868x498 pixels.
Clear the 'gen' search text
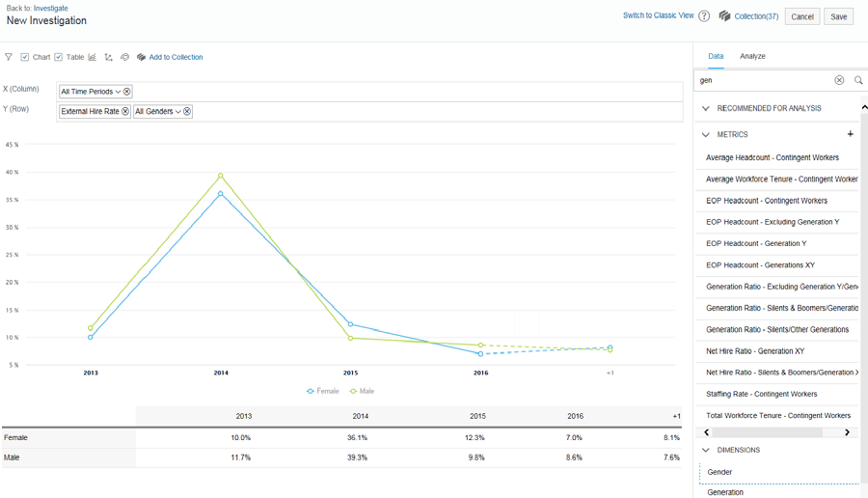[x=839, y=80]
